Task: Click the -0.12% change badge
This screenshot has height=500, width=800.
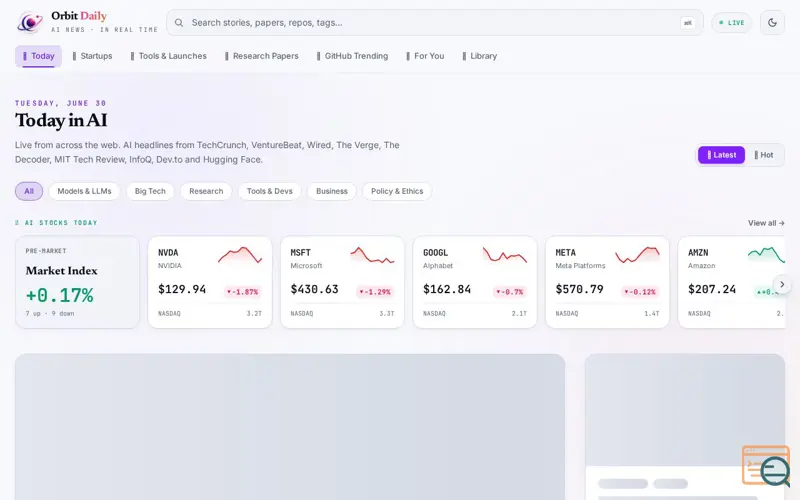Action: click(x=640, y=292)
